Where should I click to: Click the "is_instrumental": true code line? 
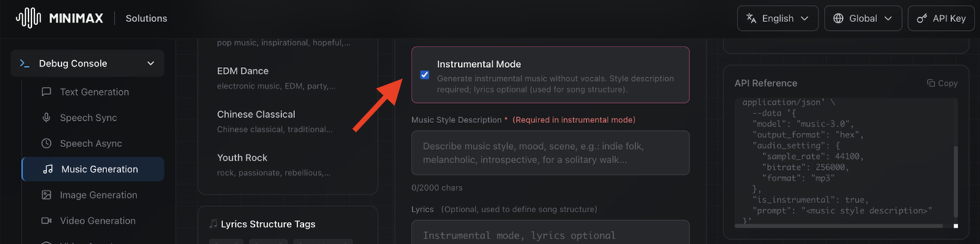tap(810, 200)
